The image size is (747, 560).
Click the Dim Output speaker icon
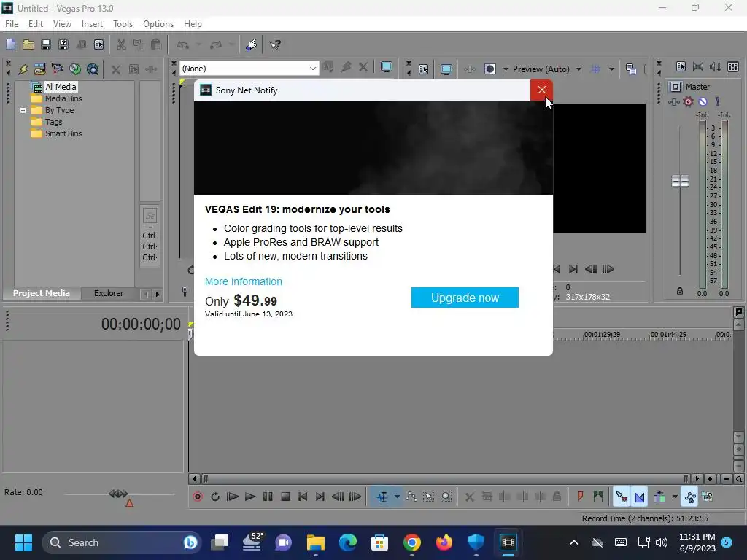point(716,66)
